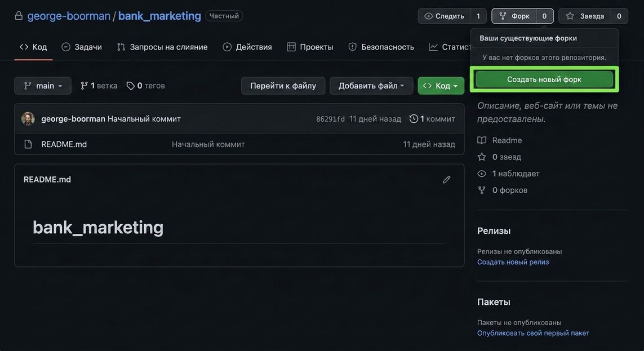Open george-boorman commit author link
644x351 pixels.
click(73, 119)
